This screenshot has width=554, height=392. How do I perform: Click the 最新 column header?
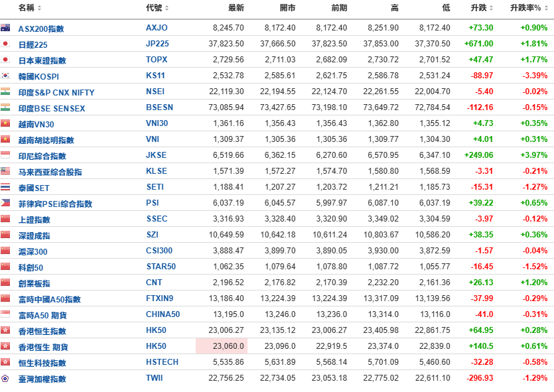[236, 8]
